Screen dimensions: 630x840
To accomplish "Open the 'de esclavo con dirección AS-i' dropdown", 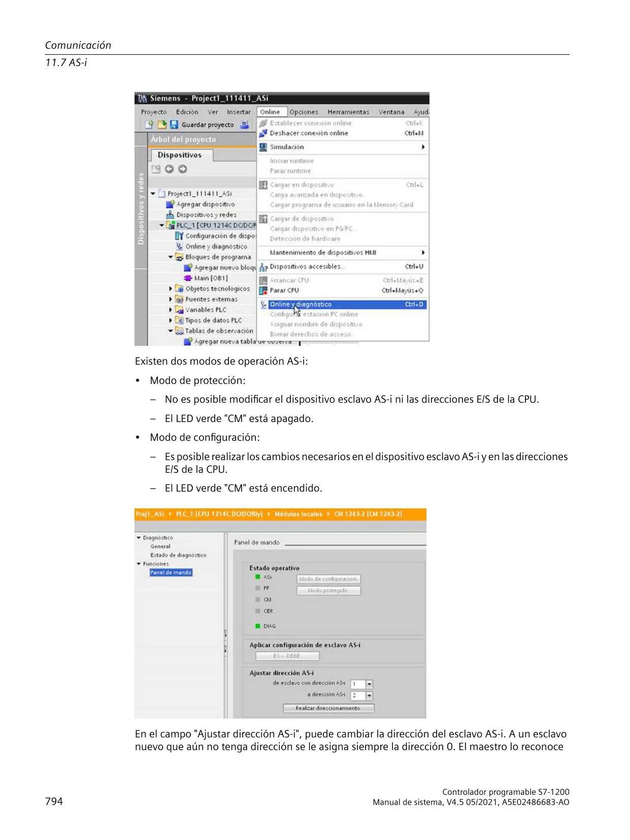I will (x=370, y=684).
